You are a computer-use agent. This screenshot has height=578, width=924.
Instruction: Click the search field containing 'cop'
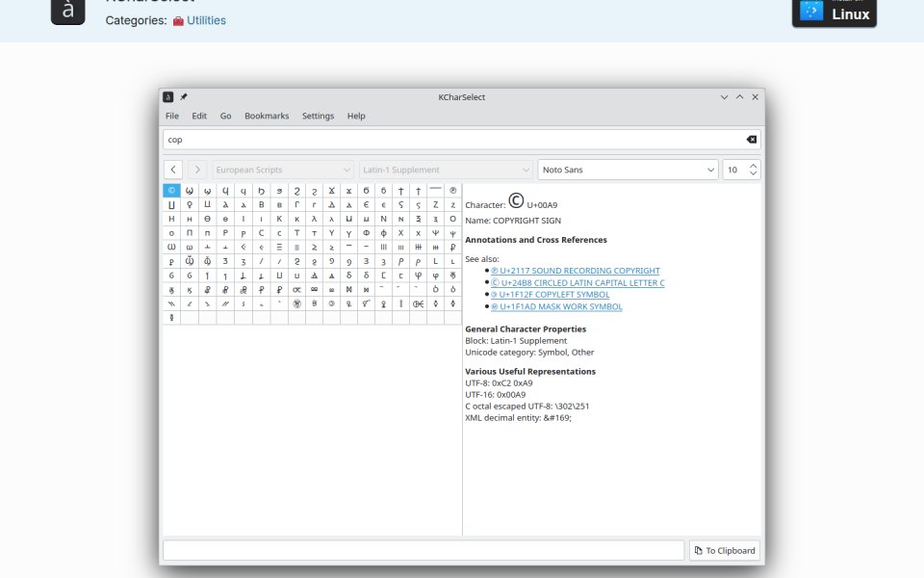coord(453,140)
